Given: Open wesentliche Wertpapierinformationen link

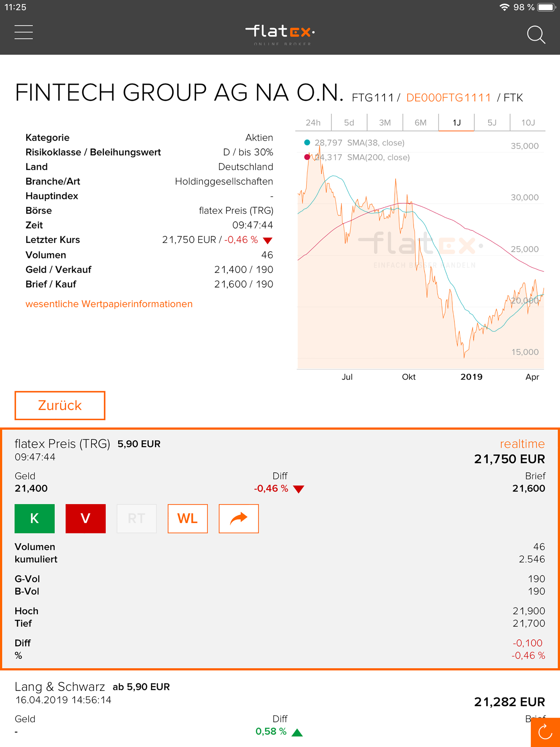Looking at the screenshot, I should [109, 304].
